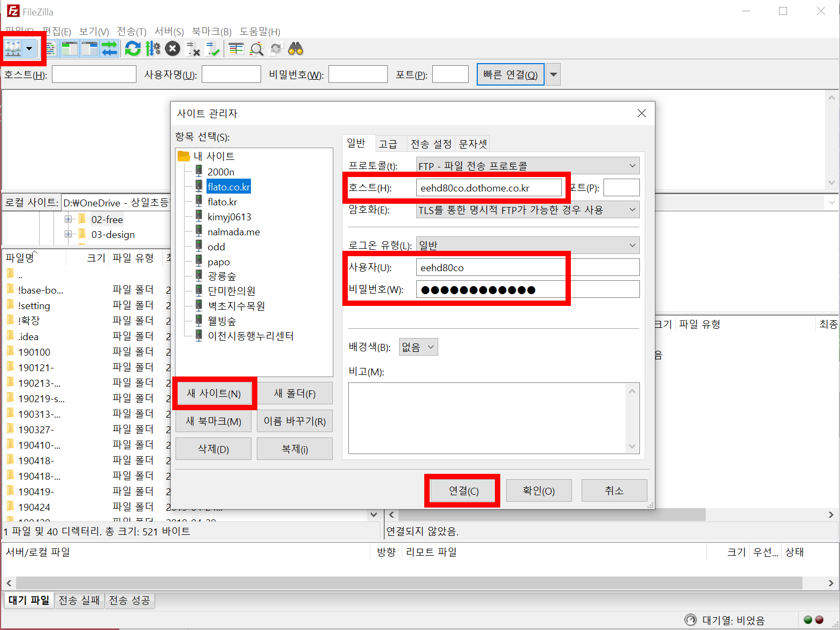
Task: Click the queue status icon in status bar
Action: tap(691, 620)
